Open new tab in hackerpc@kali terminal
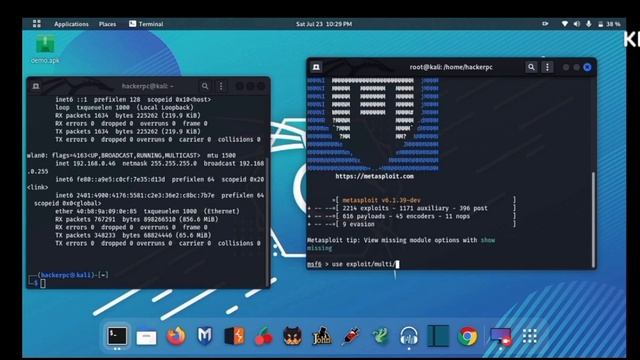The image size is (640, 360). tap(36, 86)
